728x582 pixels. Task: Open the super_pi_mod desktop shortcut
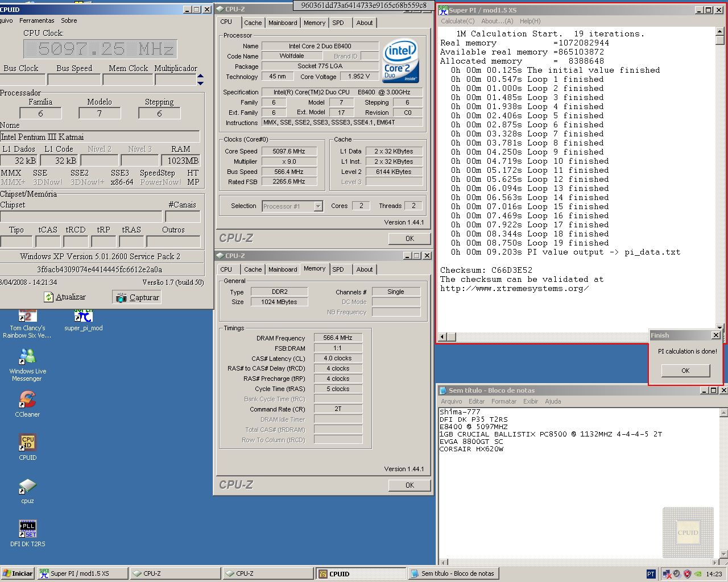click(x=84, y=320)
